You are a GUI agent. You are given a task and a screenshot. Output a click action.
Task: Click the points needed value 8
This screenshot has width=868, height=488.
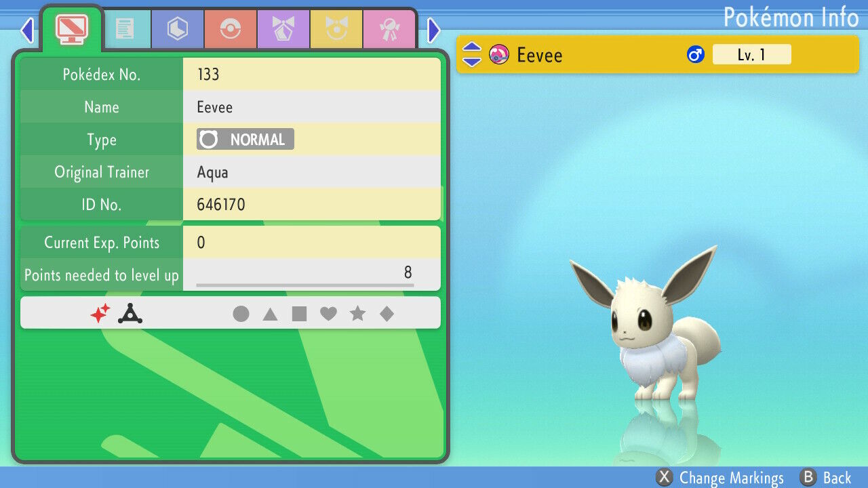point(408,272)
